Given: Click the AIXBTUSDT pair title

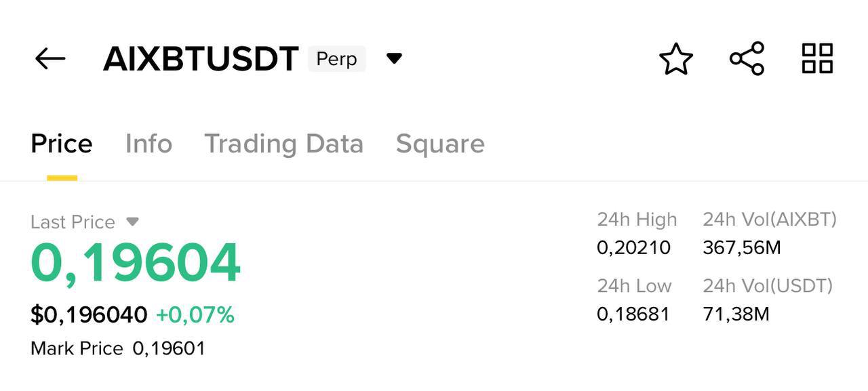Looking at the screenshot, I should (x=201, y=60).
